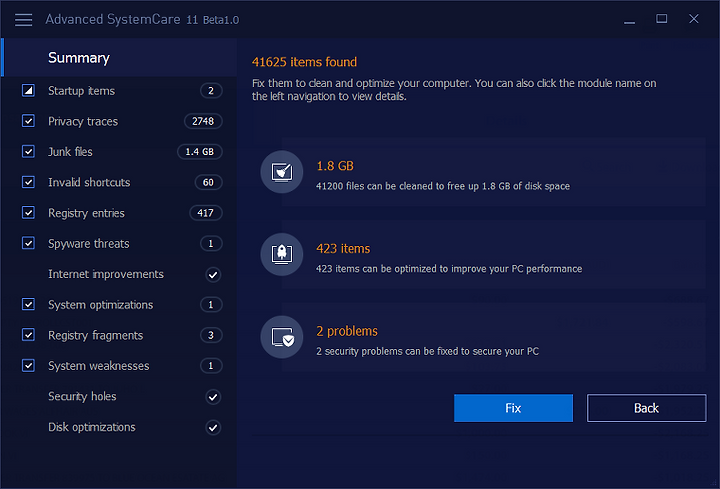Click the Registry entries count badge 417
The height and width of the screenshot is (489, 720).
(206, 213)
